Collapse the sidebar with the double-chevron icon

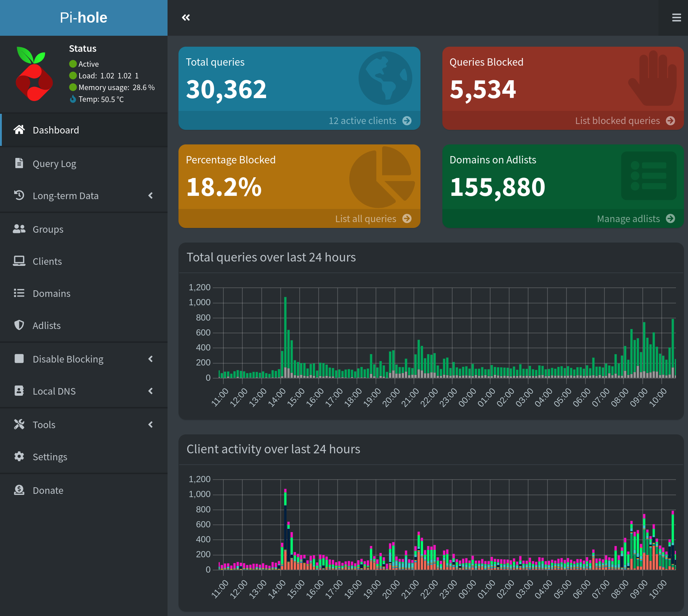[x=186, y=18]
